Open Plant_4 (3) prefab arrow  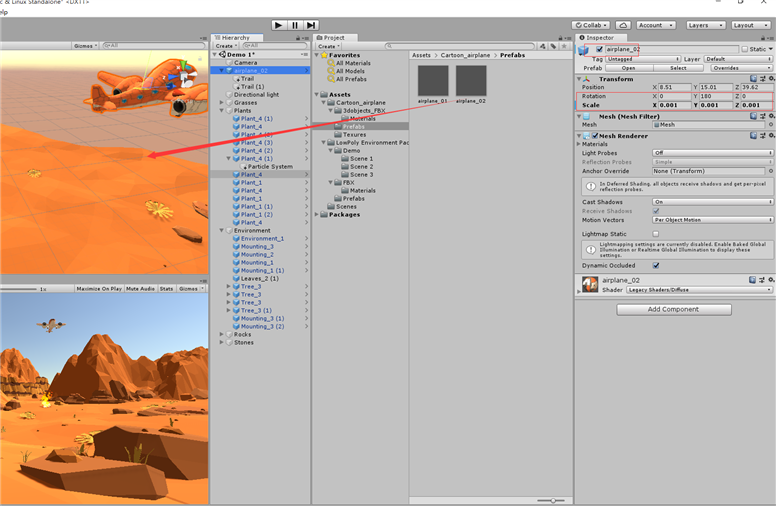pos(307,143)
